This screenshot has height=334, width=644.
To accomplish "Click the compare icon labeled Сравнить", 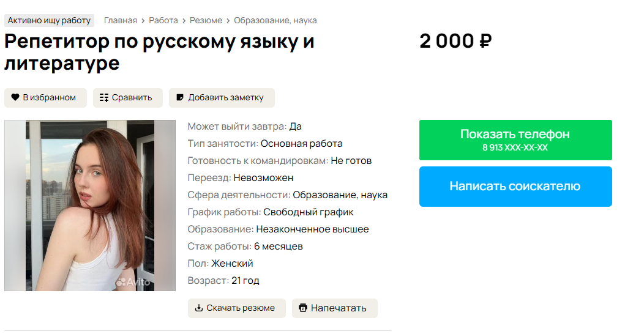I will (x=104, y=97).
